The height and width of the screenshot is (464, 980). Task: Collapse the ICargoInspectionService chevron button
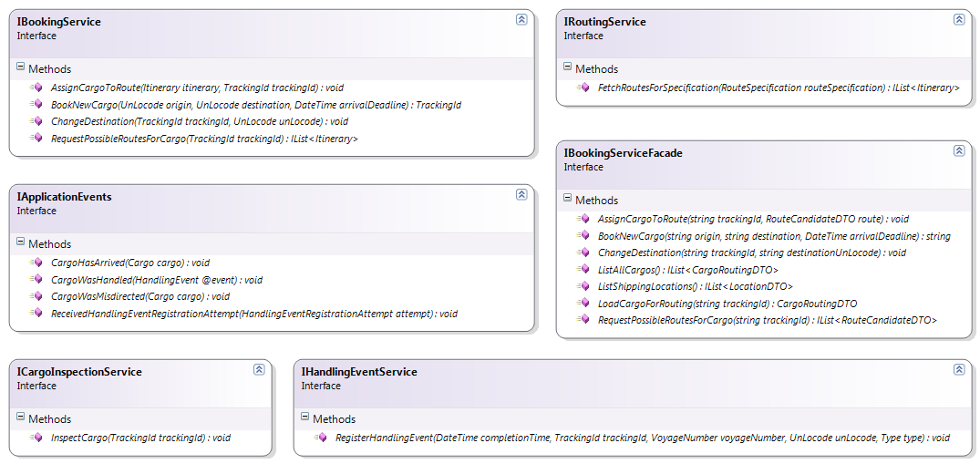click(259, 369)
